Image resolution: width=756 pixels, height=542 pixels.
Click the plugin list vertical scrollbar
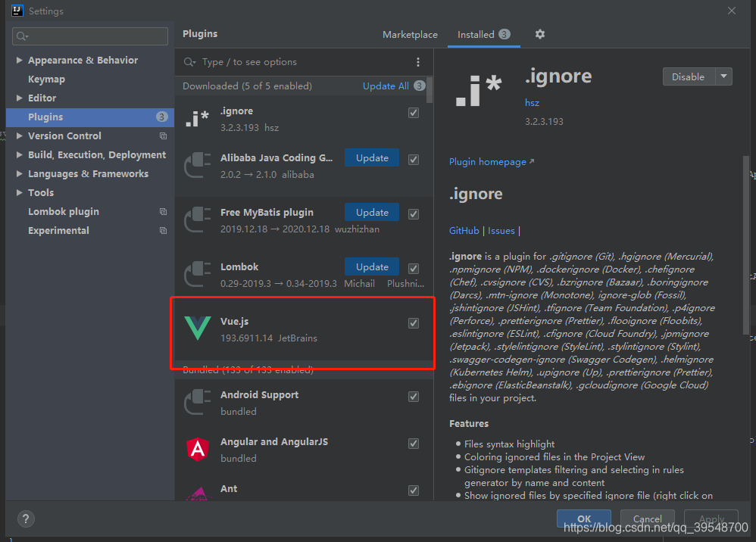[x=430, y=90]
